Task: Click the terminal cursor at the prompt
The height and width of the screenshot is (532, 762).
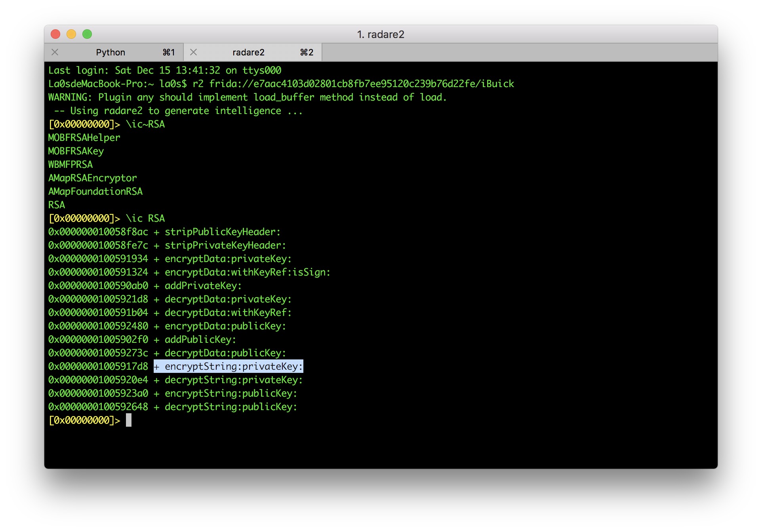Action: coord(129,420)
